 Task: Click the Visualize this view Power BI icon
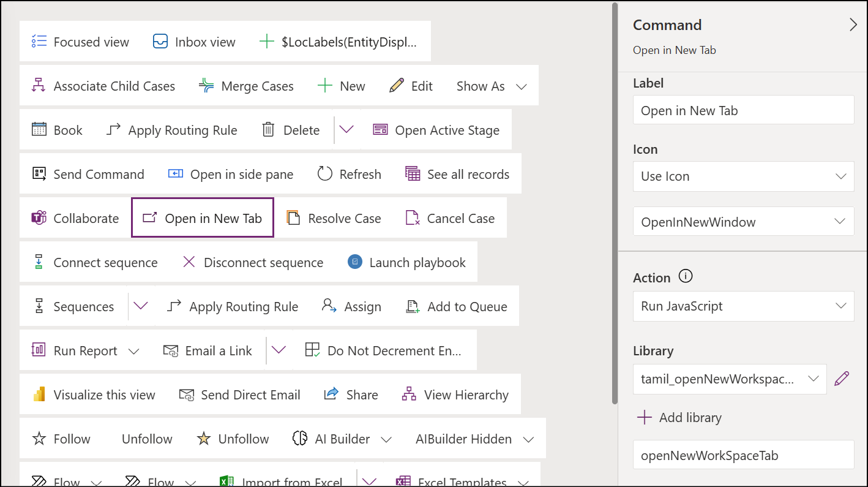pyautogui.click(x=39, y=395)
